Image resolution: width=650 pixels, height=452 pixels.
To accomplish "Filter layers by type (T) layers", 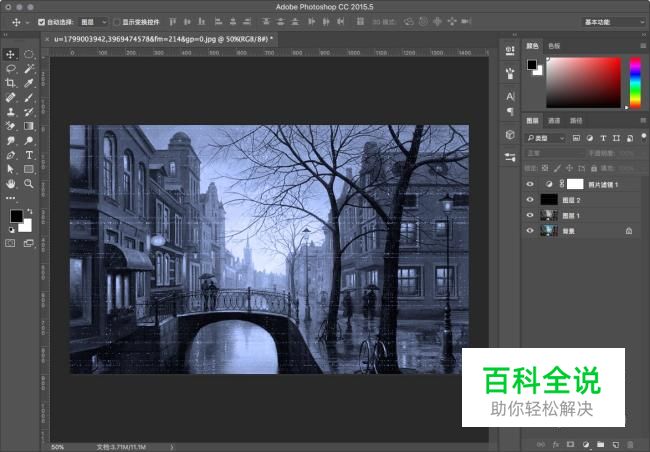I will pyautogui.click(x=603, y=139).
